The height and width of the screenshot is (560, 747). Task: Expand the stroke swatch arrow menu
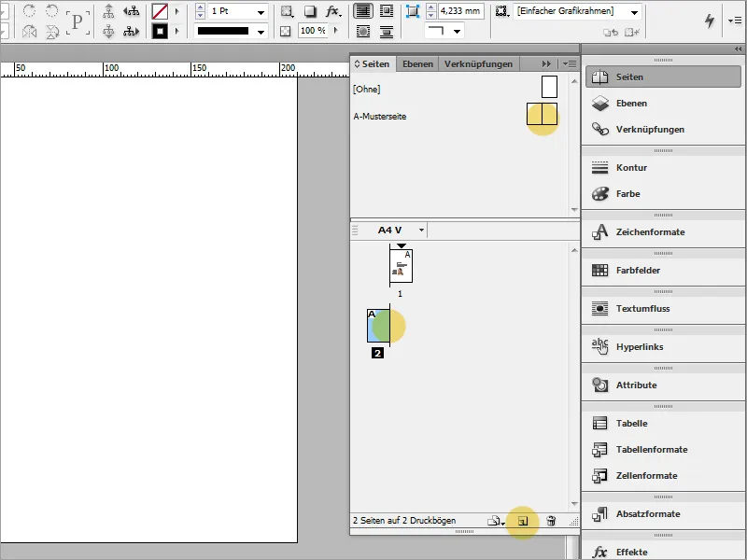coord(177,32)
